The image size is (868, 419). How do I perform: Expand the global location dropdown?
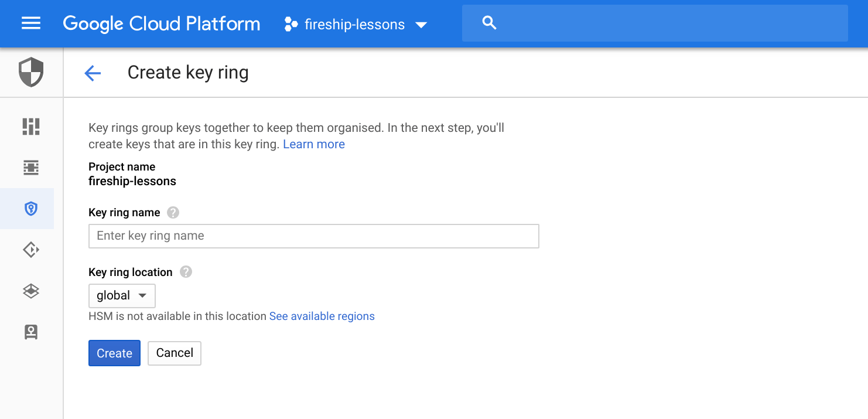coord(122,296)
